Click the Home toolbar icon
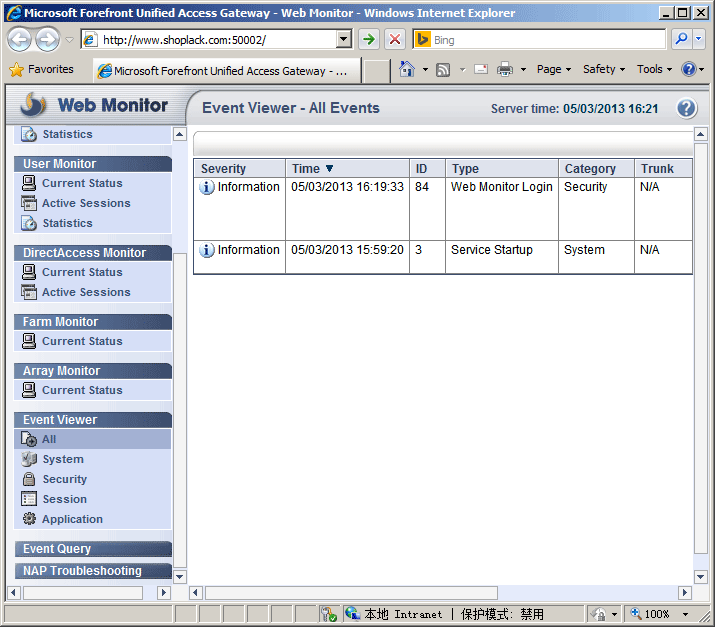 point(407,69)
